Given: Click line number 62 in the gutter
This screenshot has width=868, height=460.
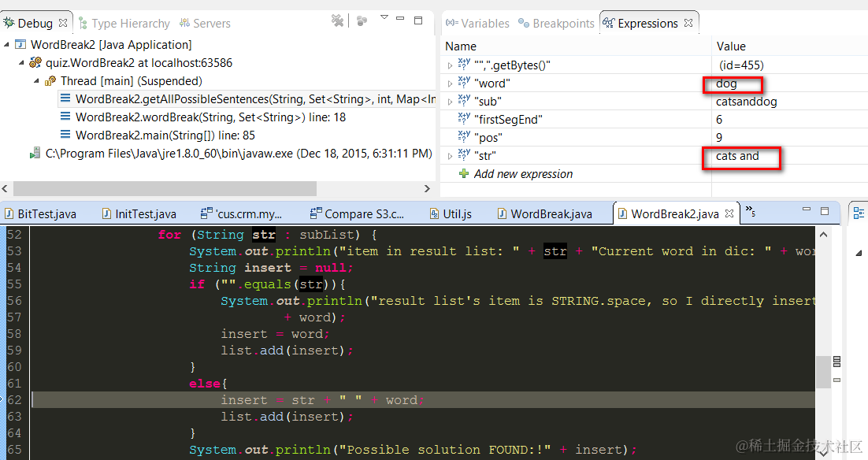Looking at the screenshot, I should [x=14, y=400].
